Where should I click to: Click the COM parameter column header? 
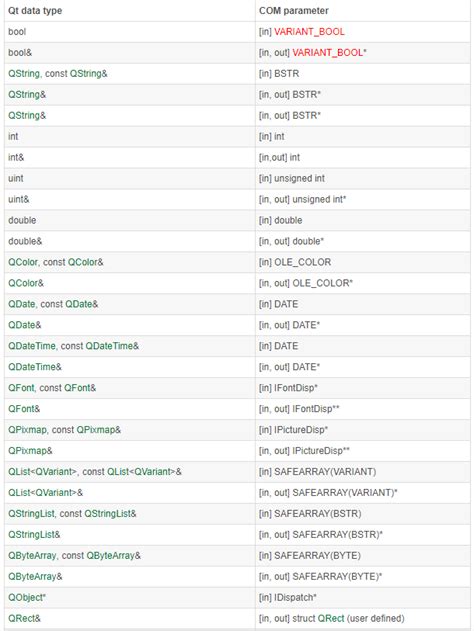tap(294, 11)
